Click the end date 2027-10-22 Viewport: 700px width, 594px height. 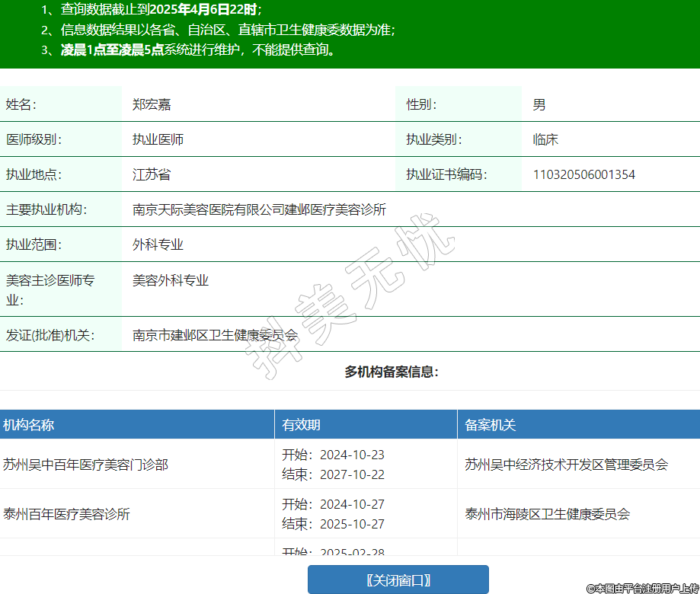[352, 474]
